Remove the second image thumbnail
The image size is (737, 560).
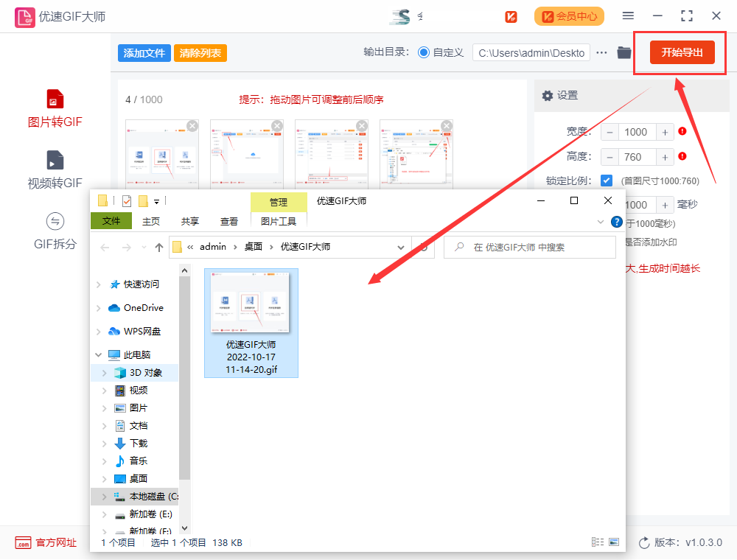click(277, 126)
